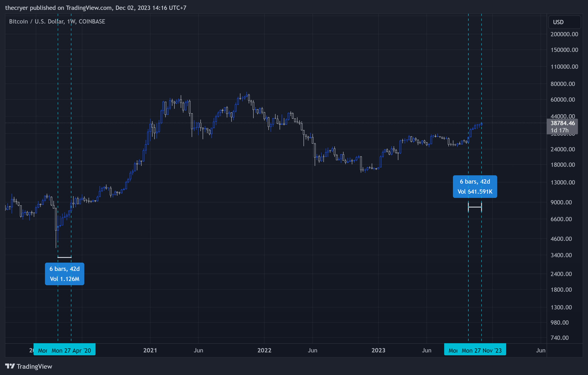Click the 4600.00 price axis label

[x=561, y=239]
